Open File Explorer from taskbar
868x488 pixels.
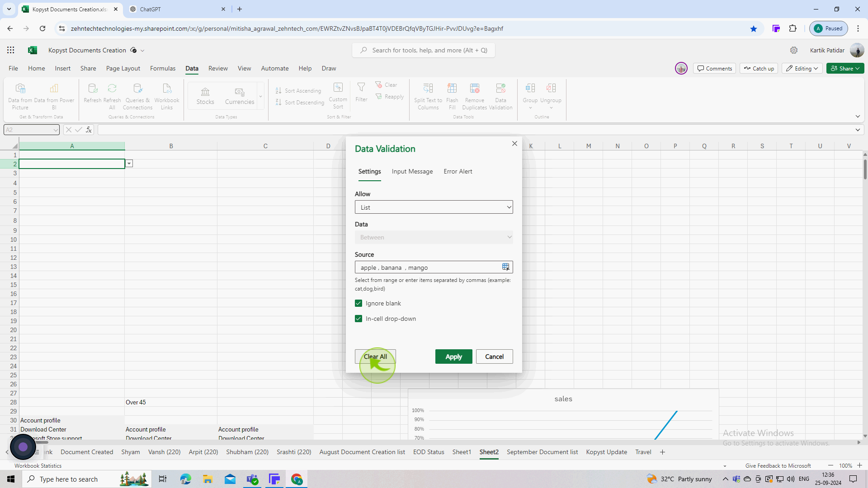pos(208,479)
